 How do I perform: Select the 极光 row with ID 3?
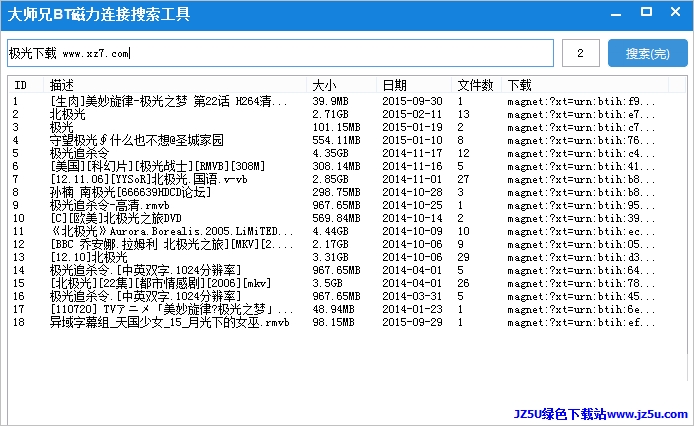click(347, 128)
